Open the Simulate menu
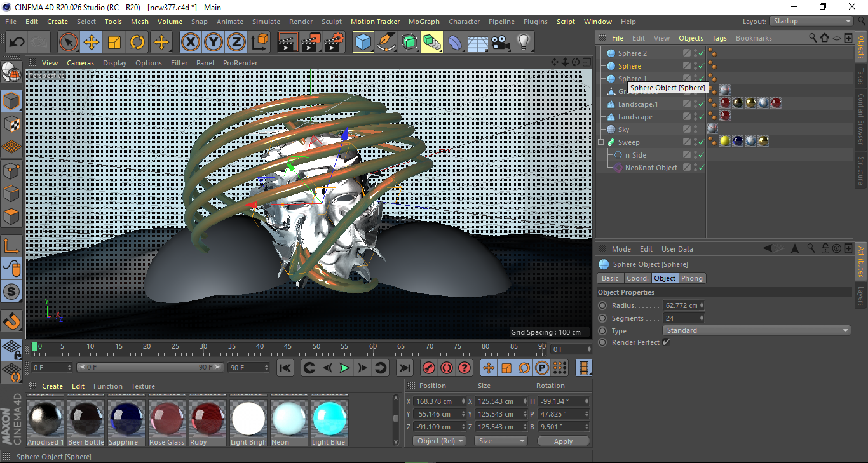Viewport: 868px width, 463px height. 266,22
